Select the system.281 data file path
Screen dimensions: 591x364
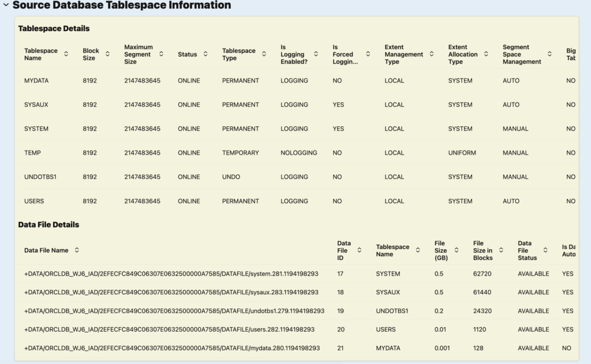(171, 274)
